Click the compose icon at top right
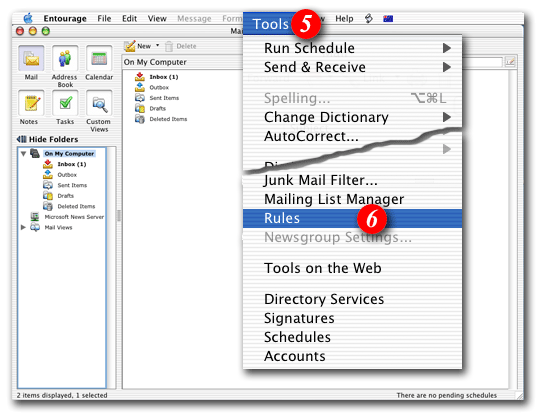 point(510,62)
